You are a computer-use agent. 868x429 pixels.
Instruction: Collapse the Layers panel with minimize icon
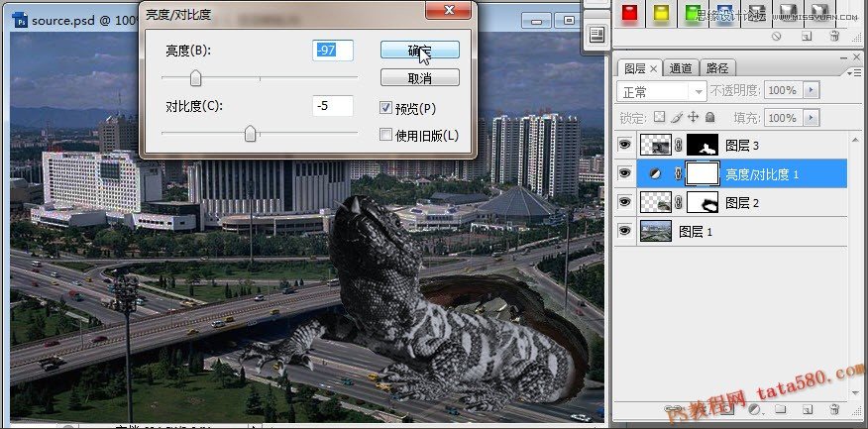843,57
